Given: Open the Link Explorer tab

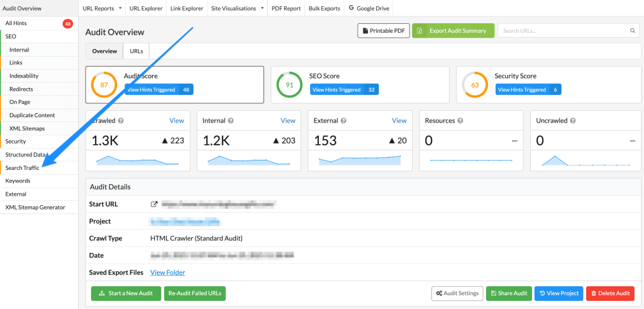Looking at the screenshot, I should pyautogui.click(x=187, y=8).
